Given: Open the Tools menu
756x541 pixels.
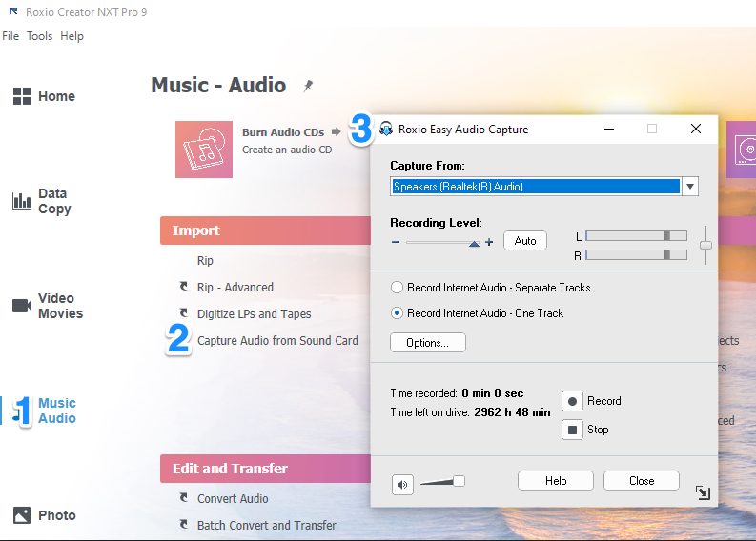Looking at the screenshot, I should (39, 36).
